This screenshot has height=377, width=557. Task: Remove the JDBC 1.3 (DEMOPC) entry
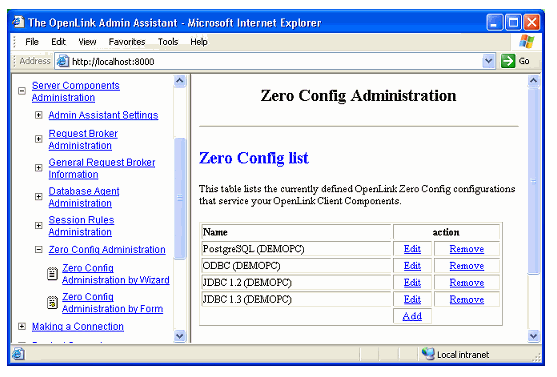click(x=467, y=299)
